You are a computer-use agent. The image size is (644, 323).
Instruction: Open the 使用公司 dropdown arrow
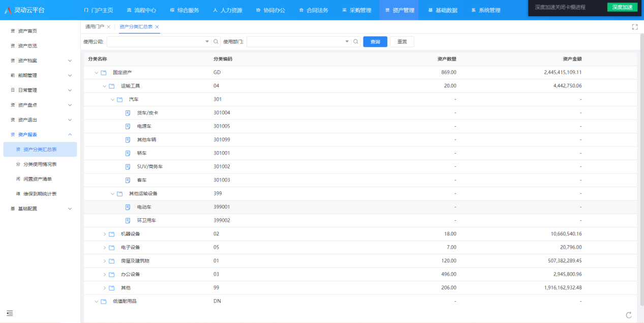coord(207,42)
